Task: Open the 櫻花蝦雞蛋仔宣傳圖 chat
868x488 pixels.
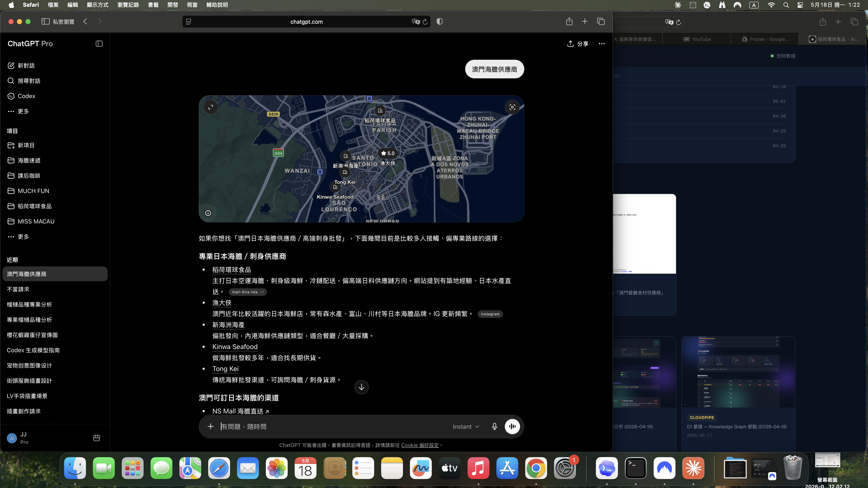Action: tap(55, 335)
